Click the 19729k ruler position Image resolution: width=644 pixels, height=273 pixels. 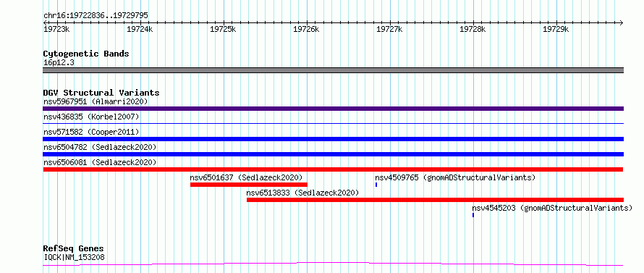pyautogui.click(x=556, y=29)
